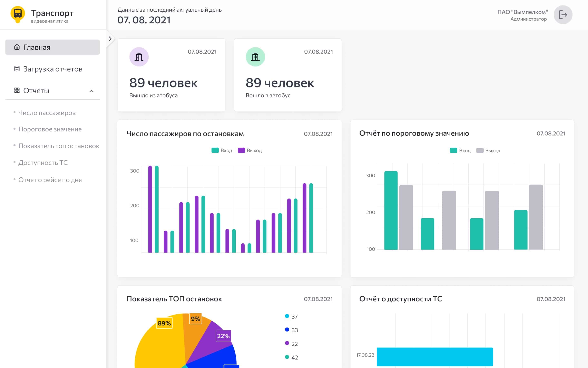The width and height of the screenshot is (588, 368).
Task: Click the 22% purple pie slice label
Action: pyautogui.click(x=223, y=336)
